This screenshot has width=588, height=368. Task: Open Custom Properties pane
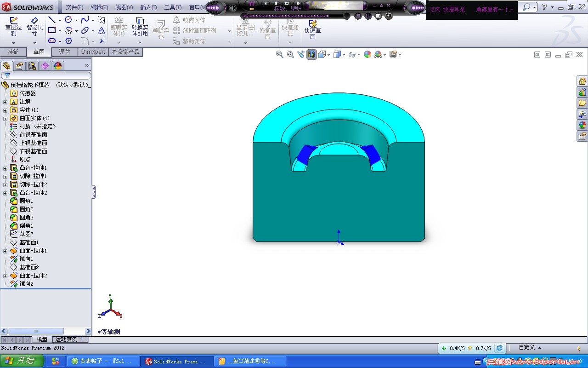point(582,136)
